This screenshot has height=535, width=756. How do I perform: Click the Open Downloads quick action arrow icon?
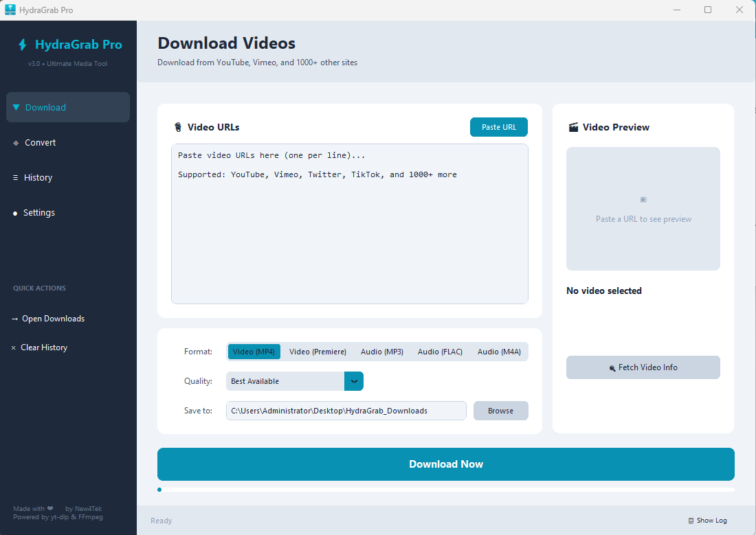tap(14, 318)
